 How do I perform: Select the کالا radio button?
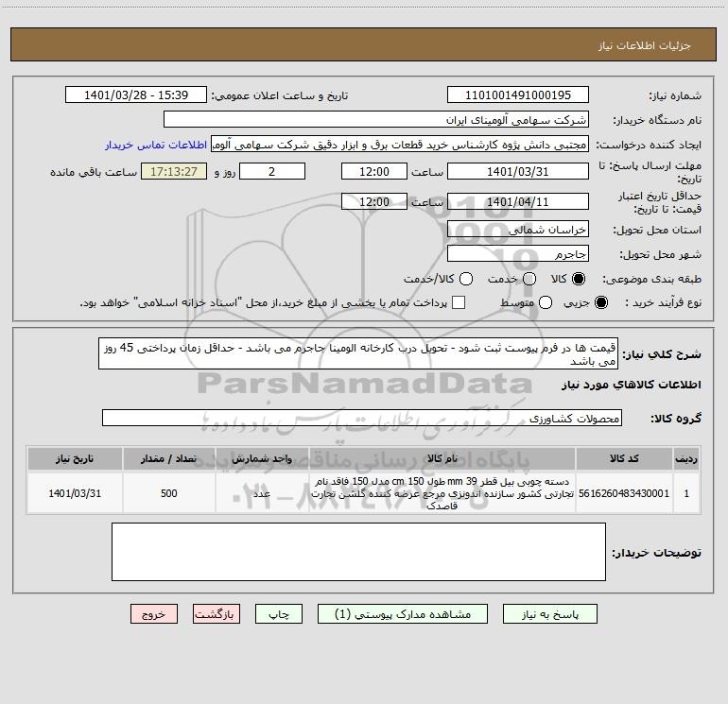579,279
